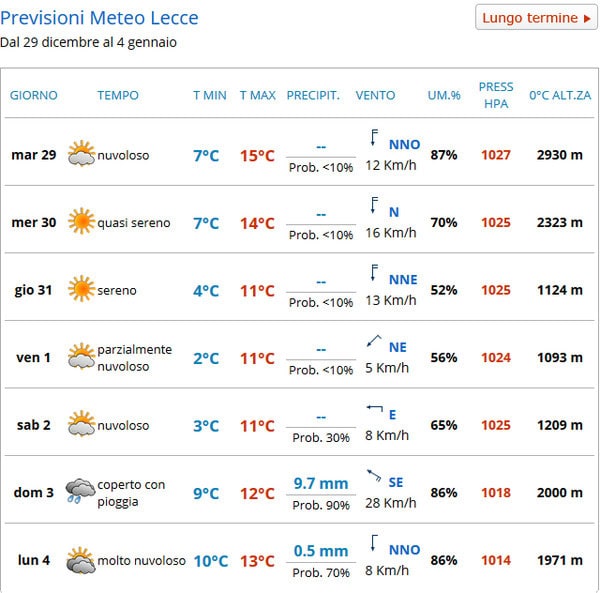Click the dom 3 day label

click(34, 492)
